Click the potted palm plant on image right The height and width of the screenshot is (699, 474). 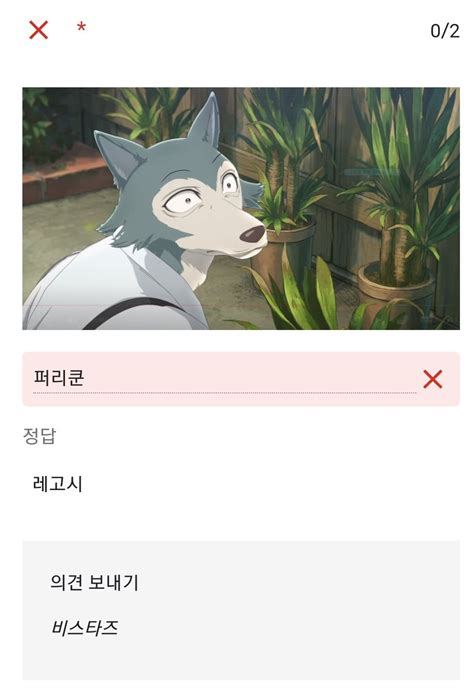click(397, 201)
